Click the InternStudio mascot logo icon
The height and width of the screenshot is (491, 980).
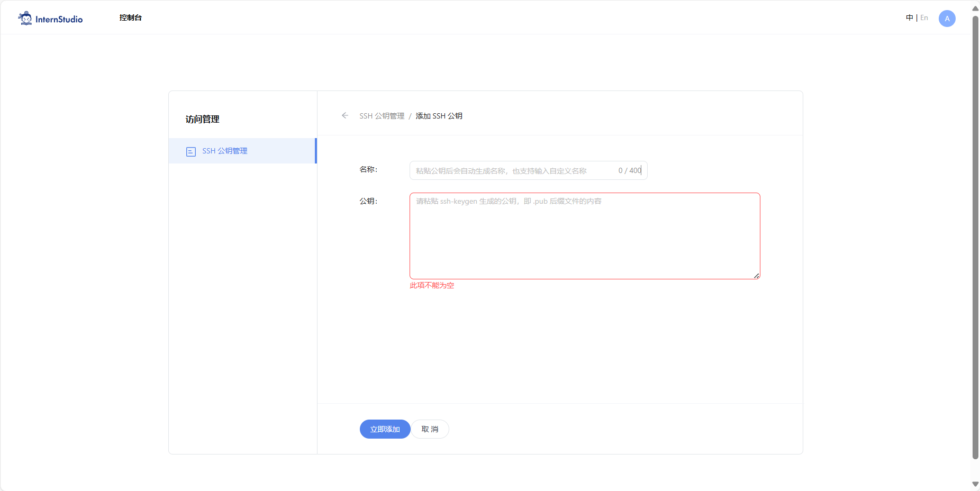[25, 19]
